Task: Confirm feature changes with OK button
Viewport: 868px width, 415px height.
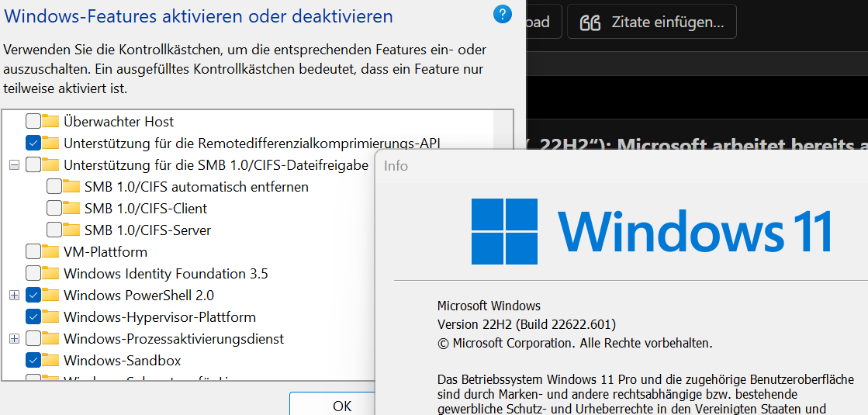Action: pyautogui.click(x=342, y=405)
